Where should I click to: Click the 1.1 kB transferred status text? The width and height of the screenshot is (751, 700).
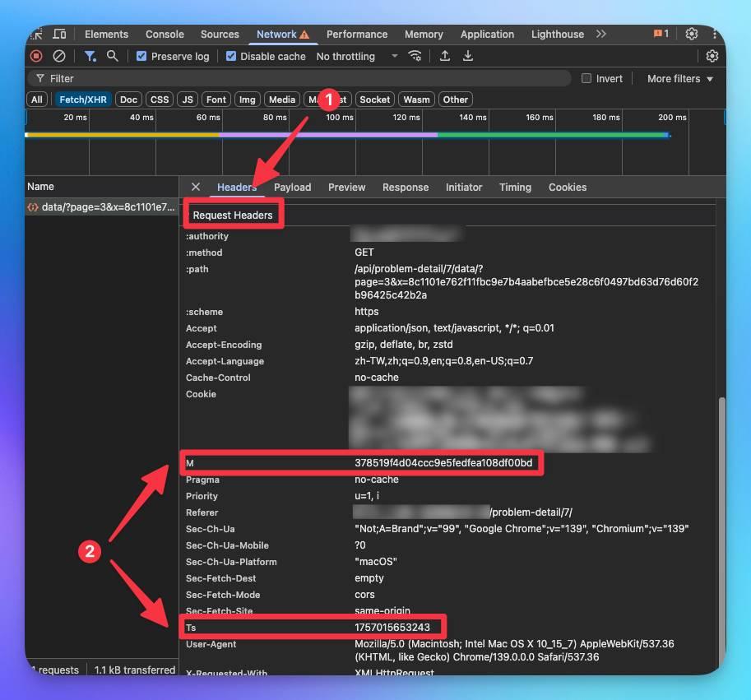point(135,670)
